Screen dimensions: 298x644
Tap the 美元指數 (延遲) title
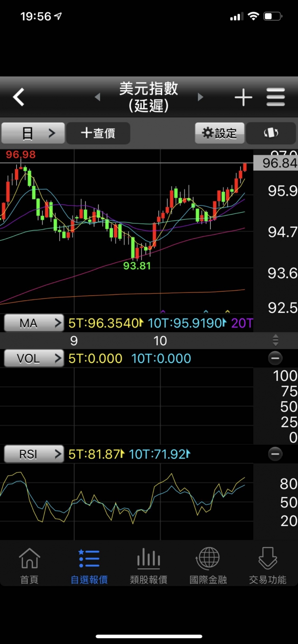[149, 97]
